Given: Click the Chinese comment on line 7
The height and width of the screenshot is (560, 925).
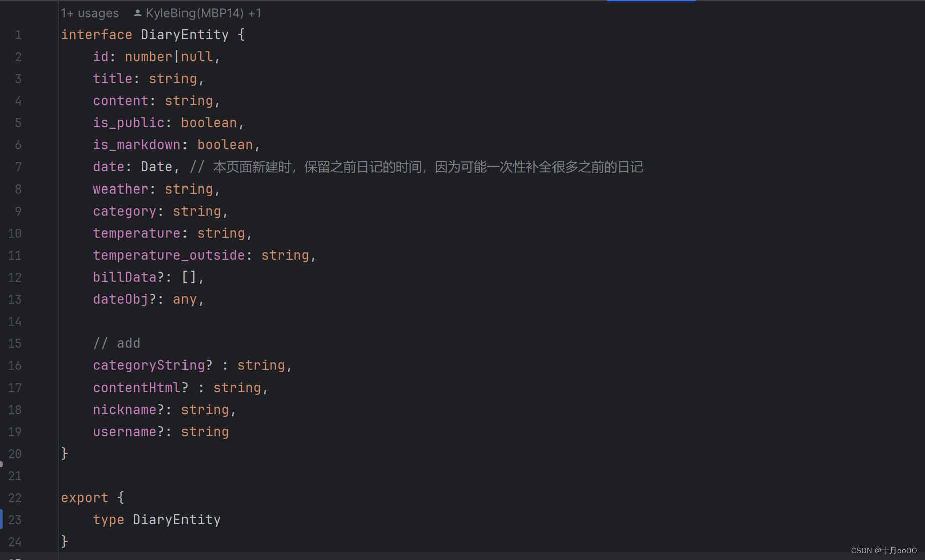Looking at the screenshot, I should point(416,167).
